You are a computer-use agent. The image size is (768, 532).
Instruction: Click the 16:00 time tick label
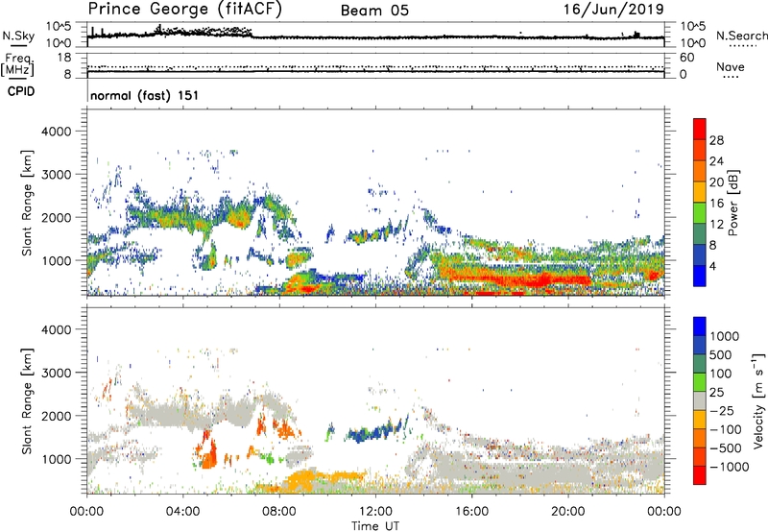[471, 512]
